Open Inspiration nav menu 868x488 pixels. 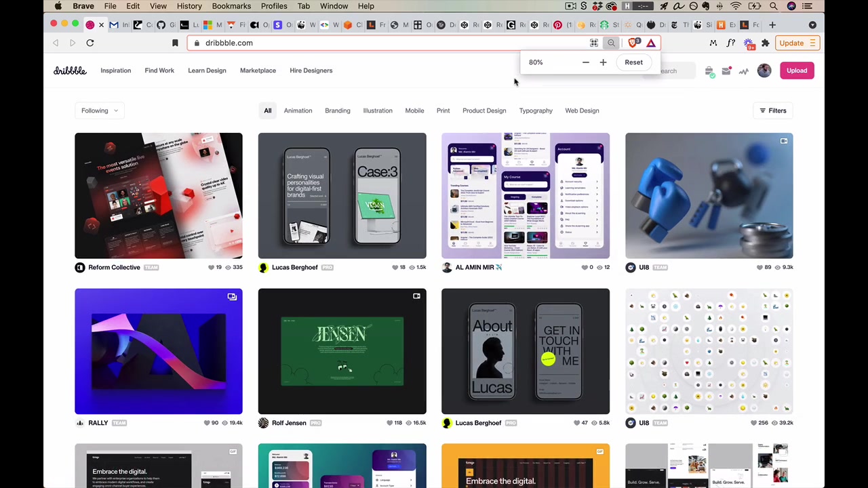point(116,70)
